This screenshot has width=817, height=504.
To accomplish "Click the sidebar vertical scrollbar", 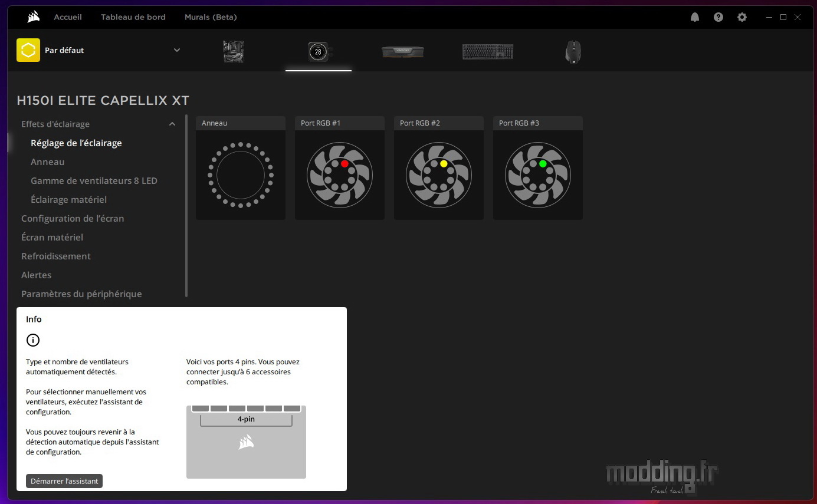I will [x=186, y=206].
